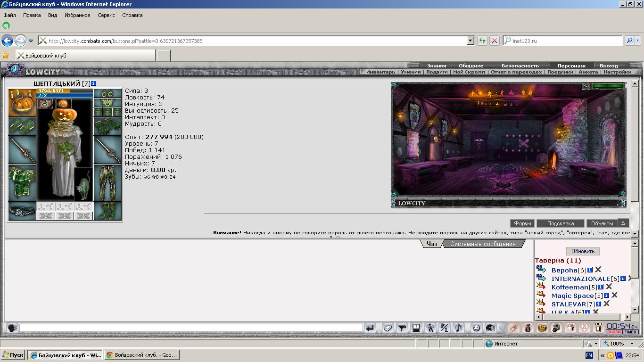
Task: Open the Анкета link
Action: point(588,72)
